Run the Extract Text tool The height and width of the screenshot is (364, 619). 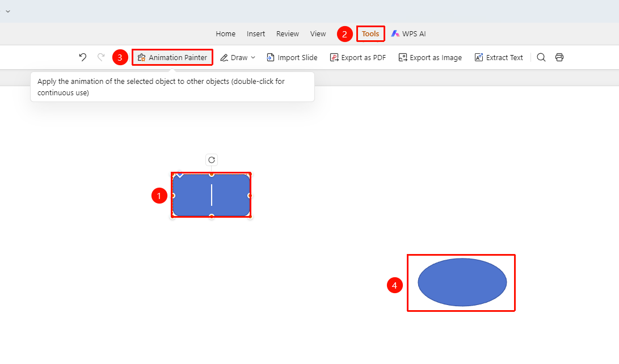pos(499,58)
